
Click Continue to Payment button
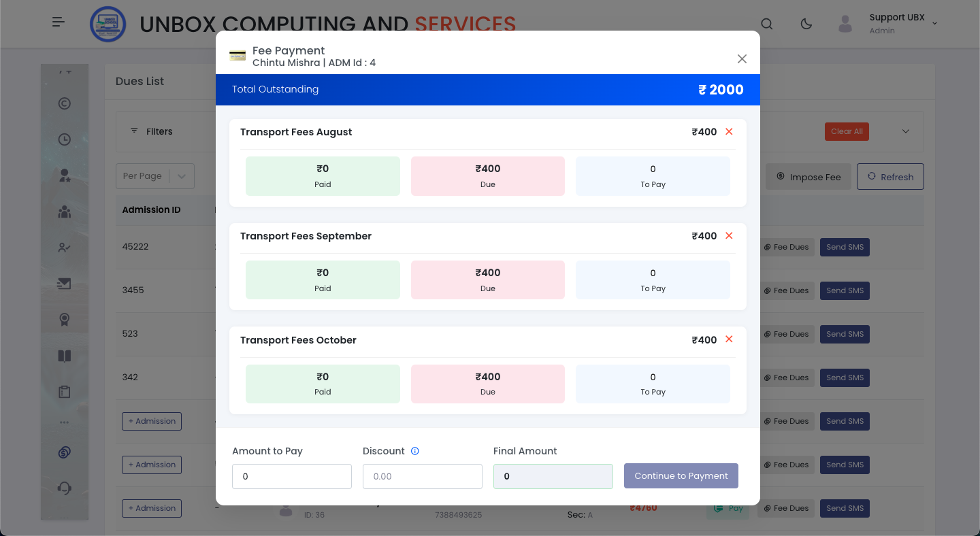(681, 476)
